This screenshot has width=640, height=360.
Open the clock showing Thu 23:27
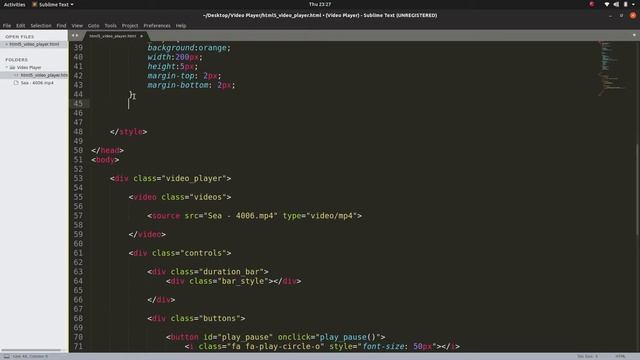320,4
